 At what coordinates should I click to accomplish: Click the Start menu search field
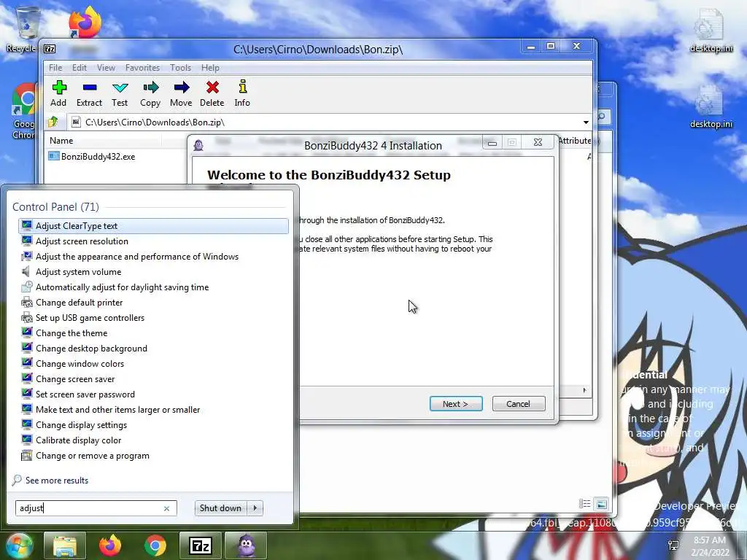[96, 508]
